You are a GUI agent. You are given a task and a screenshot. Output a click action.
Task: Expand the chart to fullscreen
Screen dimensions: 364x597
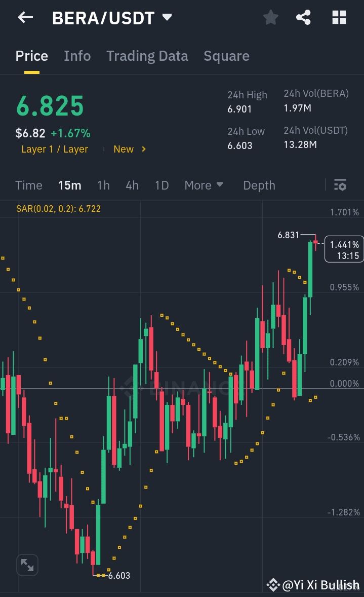pyautogui.click(x=27, y=565)
